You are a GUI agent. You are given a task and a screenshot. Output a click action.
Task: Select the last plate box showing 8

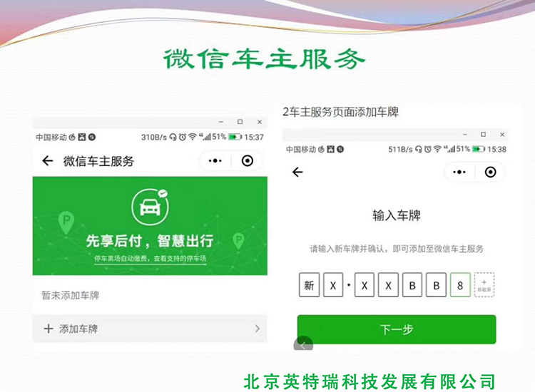click(460, 285)
